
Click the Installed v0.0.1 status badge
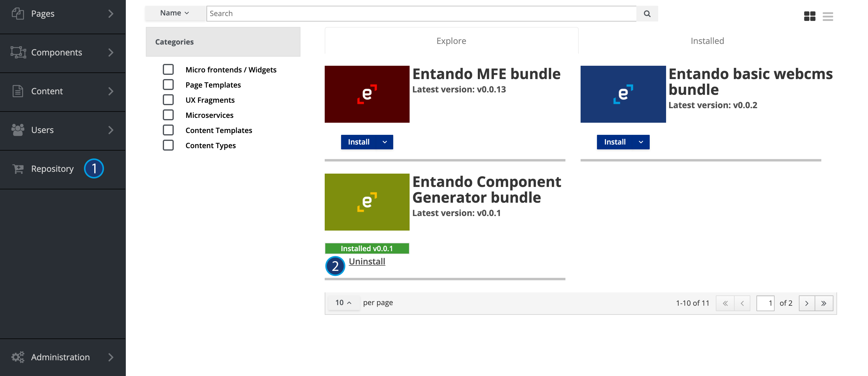click(x=367, y=248)
